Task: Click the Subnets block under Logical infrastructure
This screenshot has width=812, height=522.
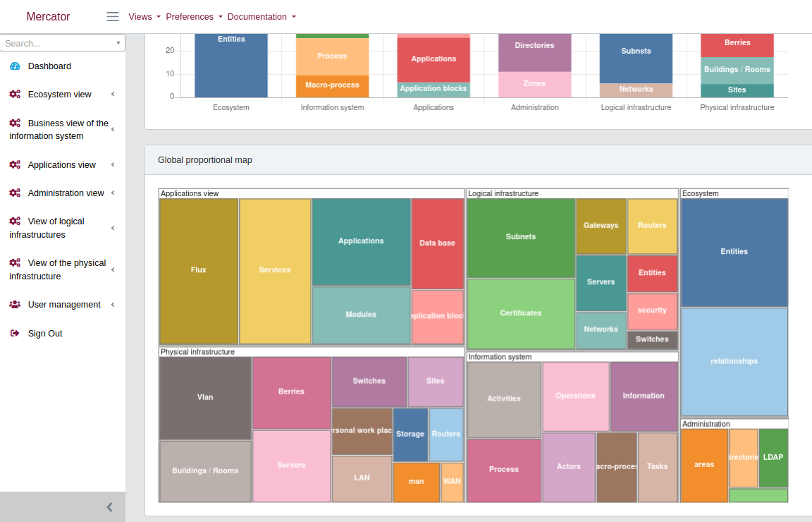Action: 521,236
